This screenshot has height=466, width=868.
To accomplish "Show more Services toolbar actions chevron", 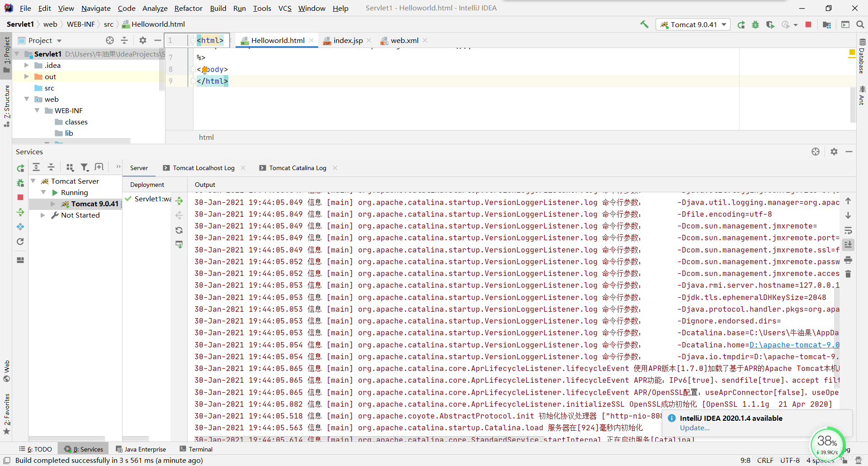I will coord(118,167).
